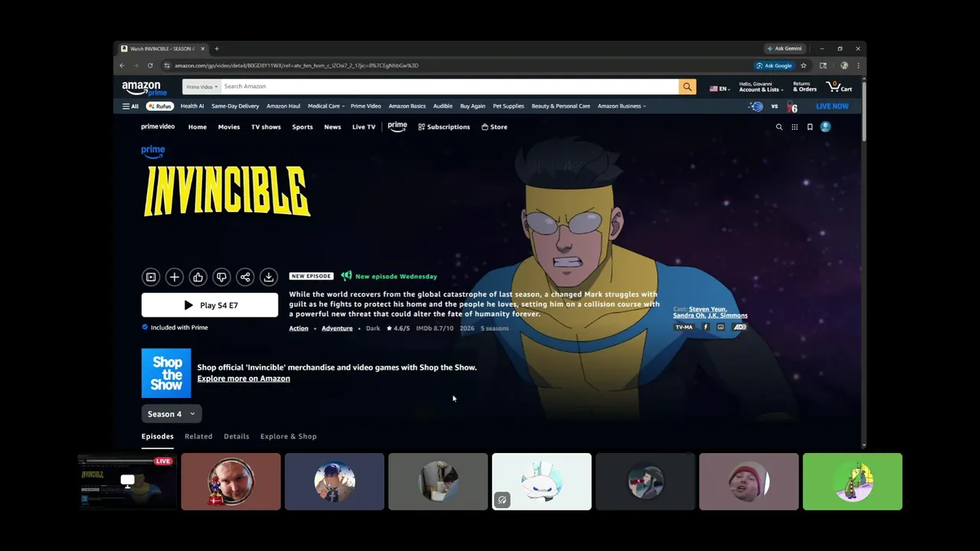Open Subscriptions in Prime Video nav
980x551 pixels.
(444, 127)
